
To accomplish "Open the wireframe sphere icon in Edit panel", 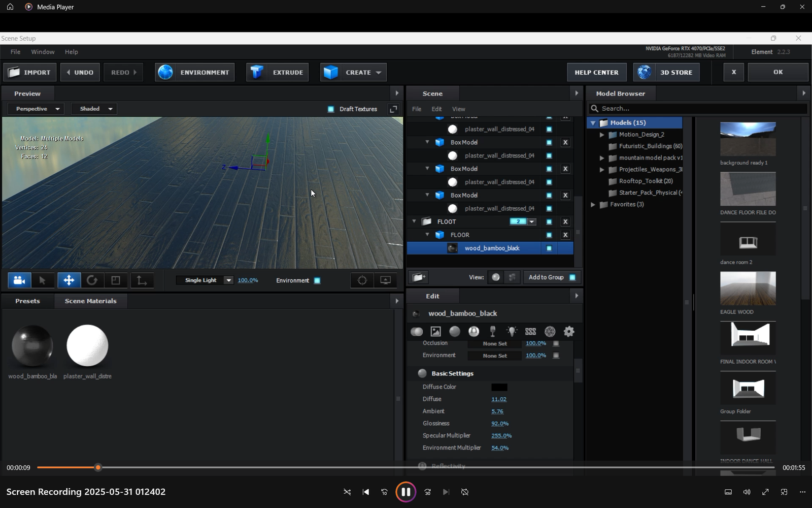I will pyautogui.click(x=550, y=332).
